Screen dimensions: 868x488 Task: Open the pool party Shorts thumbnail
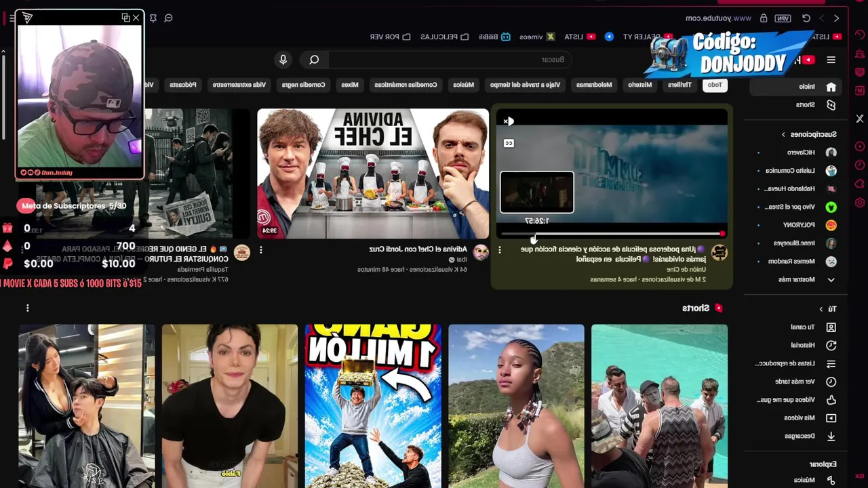point(659,406)
